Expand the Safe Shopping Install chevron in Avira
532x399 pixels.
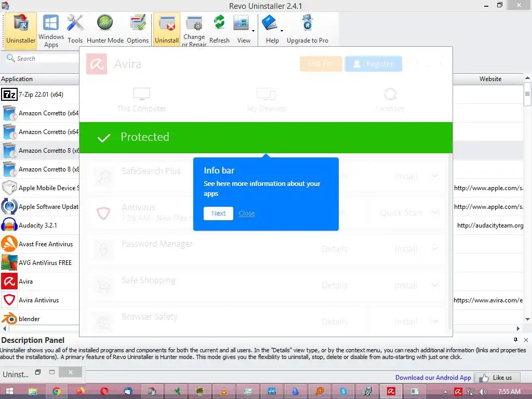pyautogui.click(x=435, y=285)
